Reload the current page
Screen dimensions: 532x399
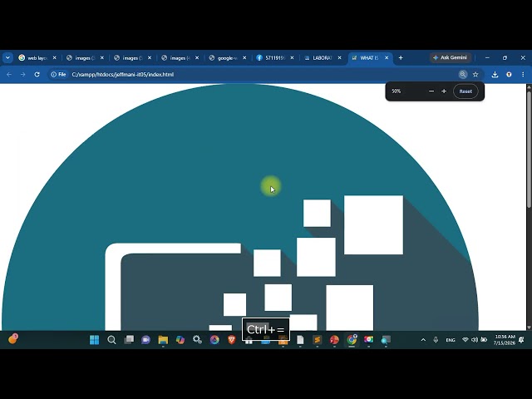37,74
